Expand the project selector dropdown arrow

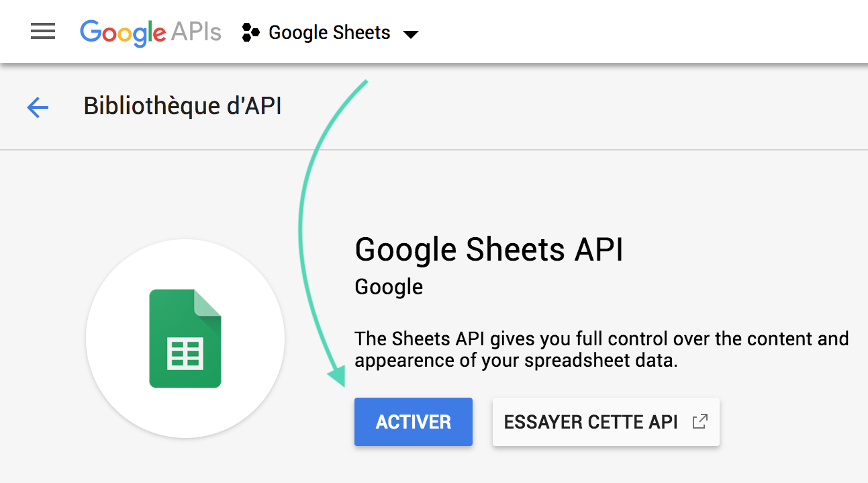410,34
